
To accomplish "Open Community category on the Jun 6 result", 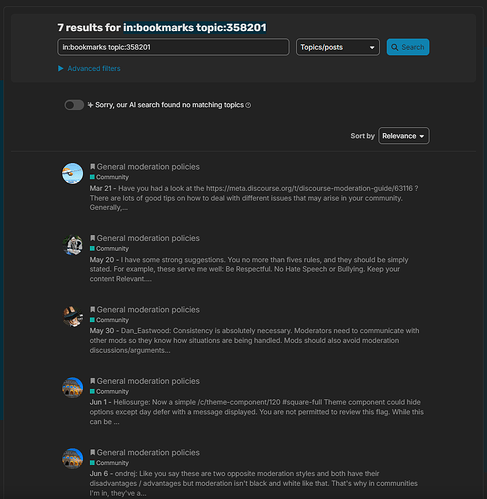I will 109,463.
